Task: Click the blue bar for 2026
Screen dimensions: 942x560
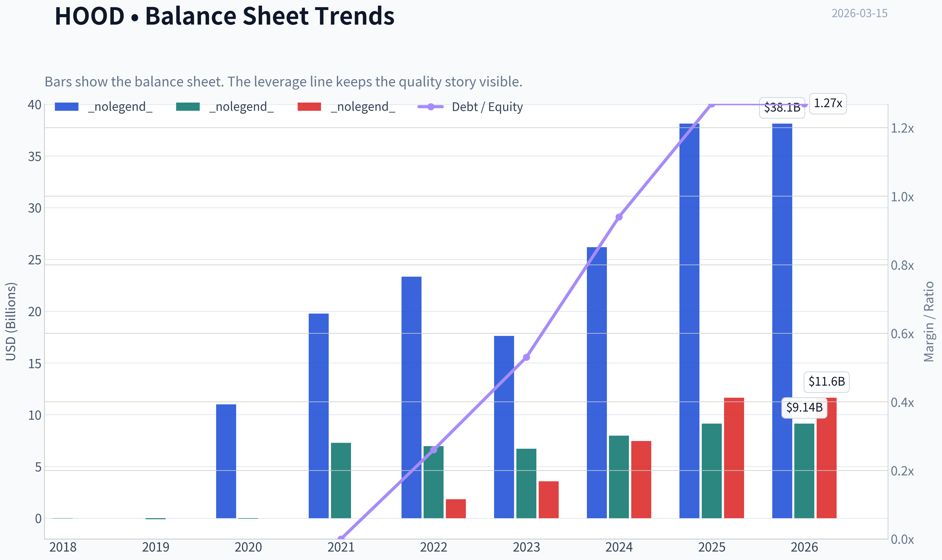Action: coord(783,321)
